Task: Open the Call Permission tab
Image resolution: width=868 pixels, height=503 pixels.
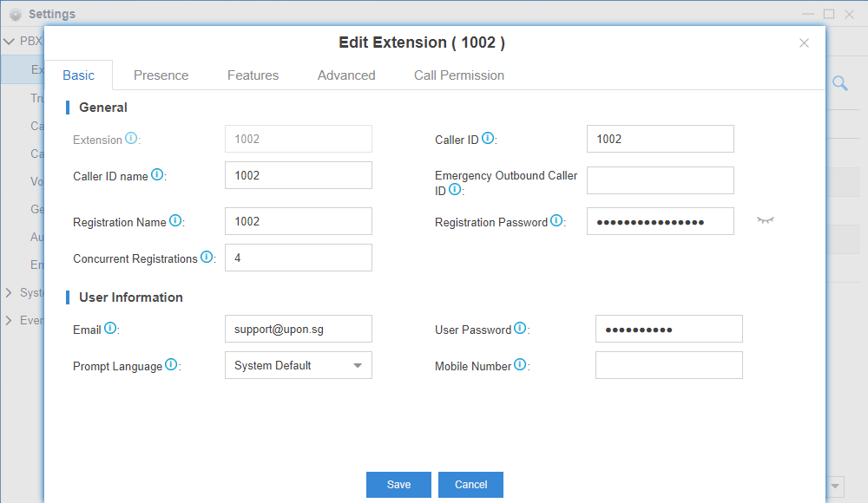Action: pos(458,75)
